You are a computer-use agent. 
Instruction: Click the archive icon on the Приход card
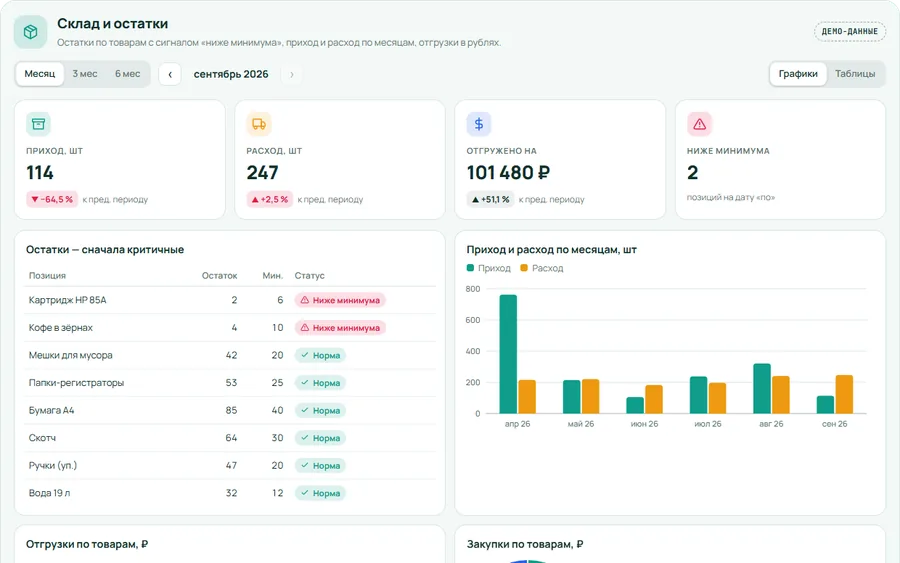pos(38,124)
